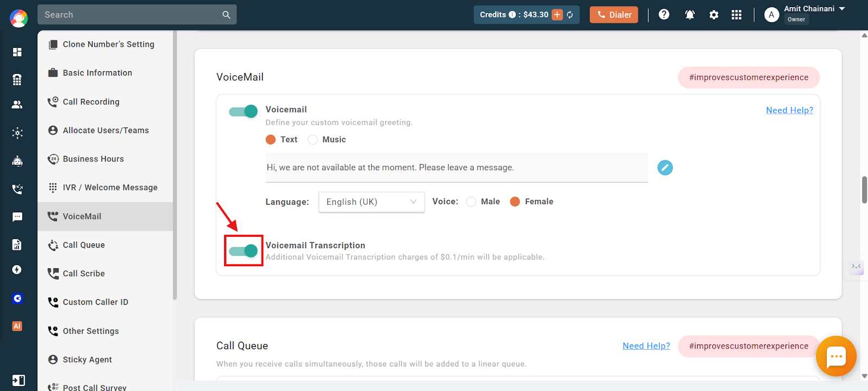
Task: Toggle the Voicemail switch
Action: click(243, 111)
